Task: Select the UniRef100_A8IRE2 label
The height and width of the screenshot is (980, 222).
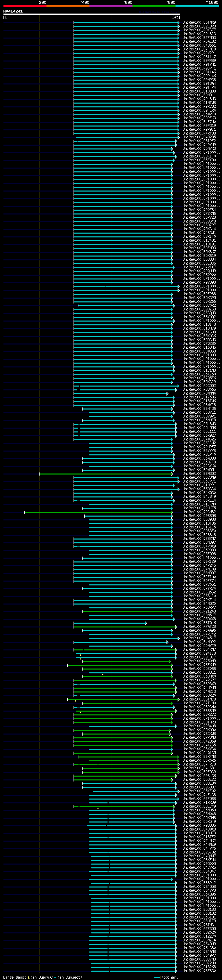Action: (199, 141)
